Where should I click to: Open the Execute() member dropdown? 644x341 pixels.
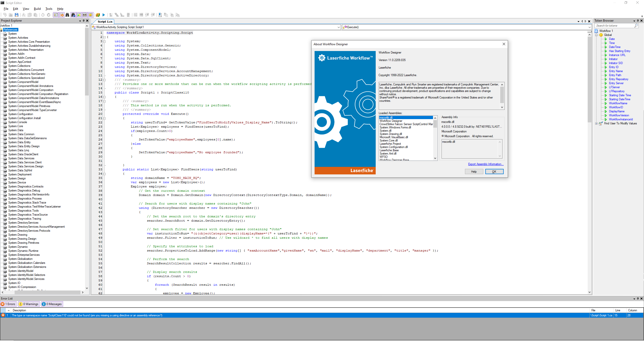(x=589, y=27)
